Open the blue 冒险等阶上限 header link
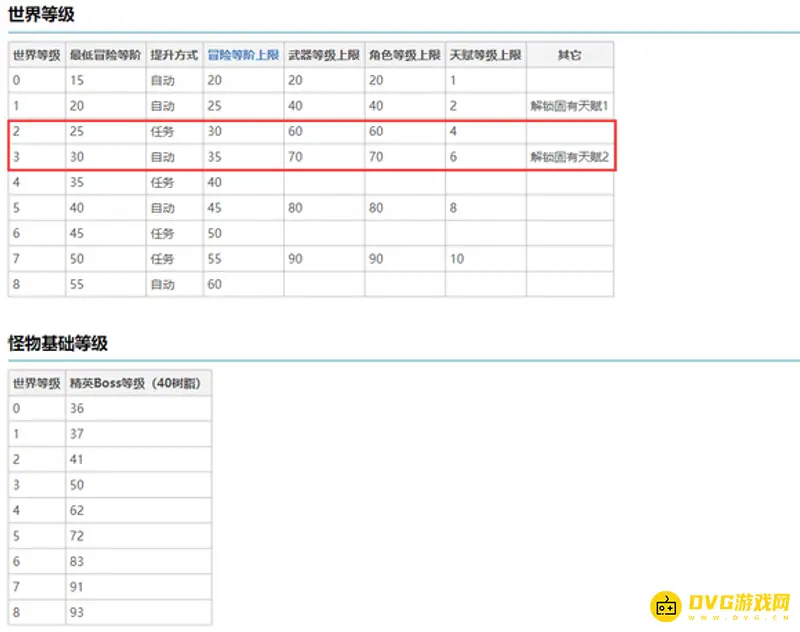The width and height of the screenshot is (800, 632). click(243, 55)
